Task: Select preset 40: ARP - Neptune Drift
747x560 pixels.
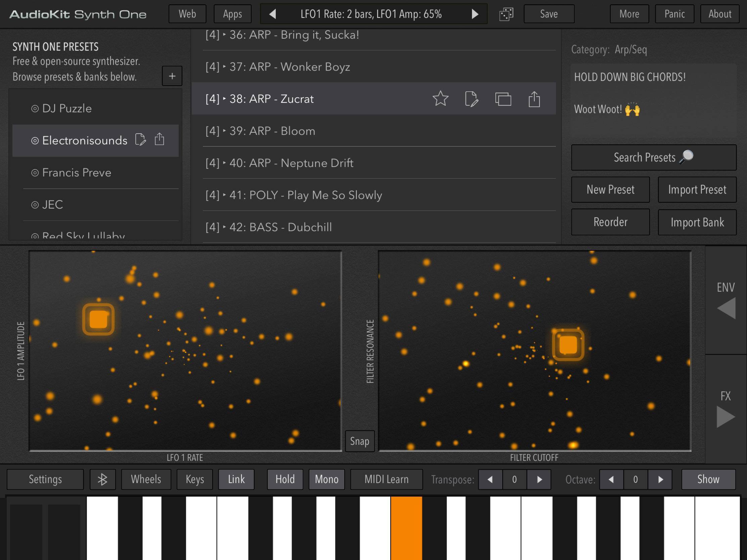Action: coord(291,163)
